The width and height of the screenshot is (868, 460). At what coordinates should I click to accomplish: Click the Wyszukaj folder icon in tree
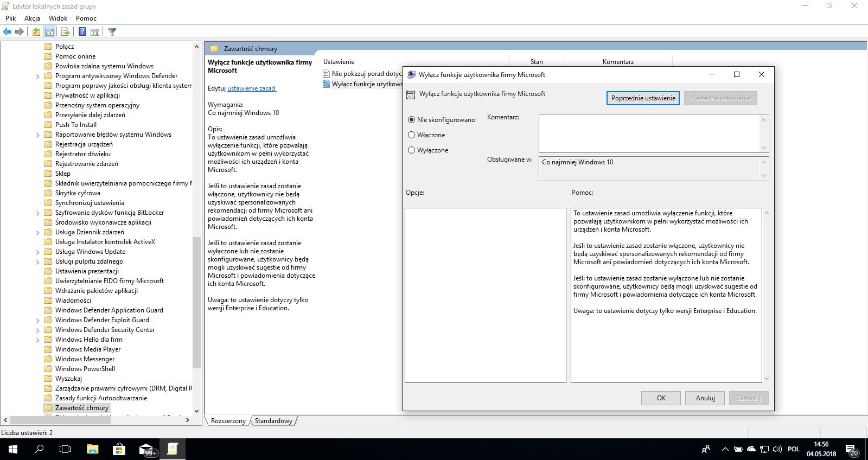[x=48, y=379]
